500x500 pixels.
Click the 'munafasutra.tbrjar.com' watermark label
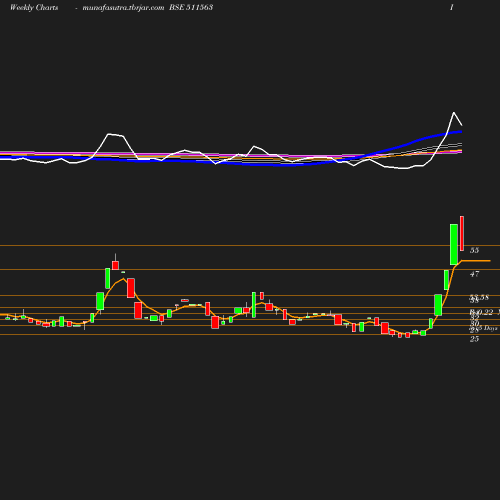click(x=123, y=8)
